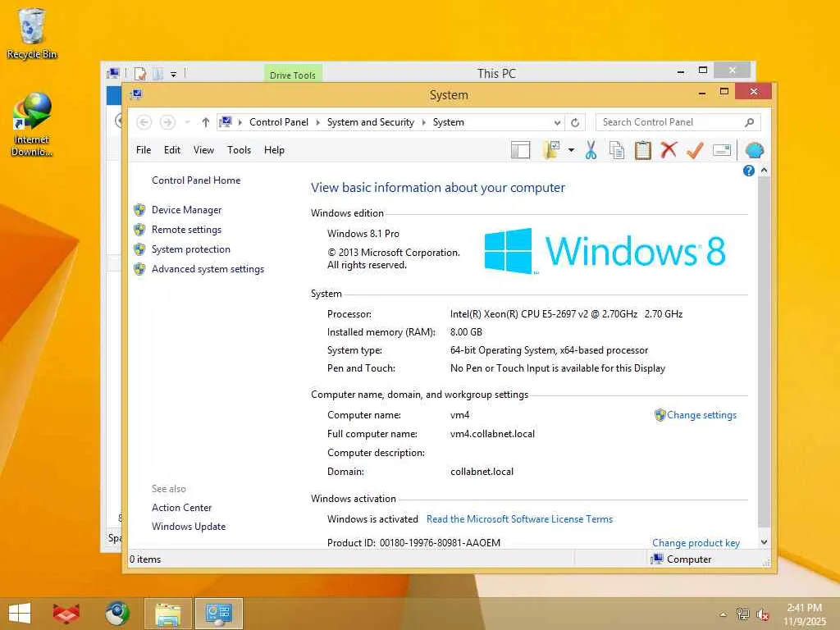Click the Paste clipboard toolbar icon
Image resolution: width=840 pixels, height=630 pixels.
[x=642, y=150]
